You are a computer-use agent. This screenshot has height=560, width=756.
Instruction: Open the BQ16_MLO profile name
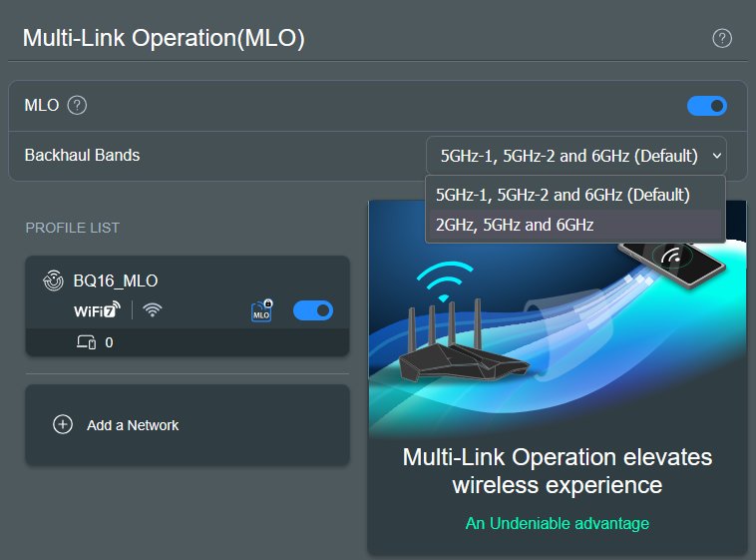point(116,280)
